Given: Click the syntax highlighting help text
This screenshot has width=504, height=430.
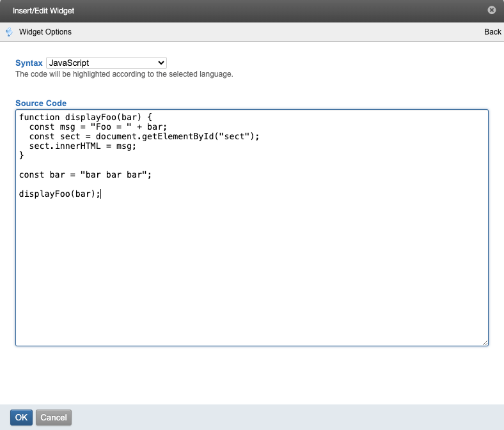Looking at the screenshot, I should point(124,74).
